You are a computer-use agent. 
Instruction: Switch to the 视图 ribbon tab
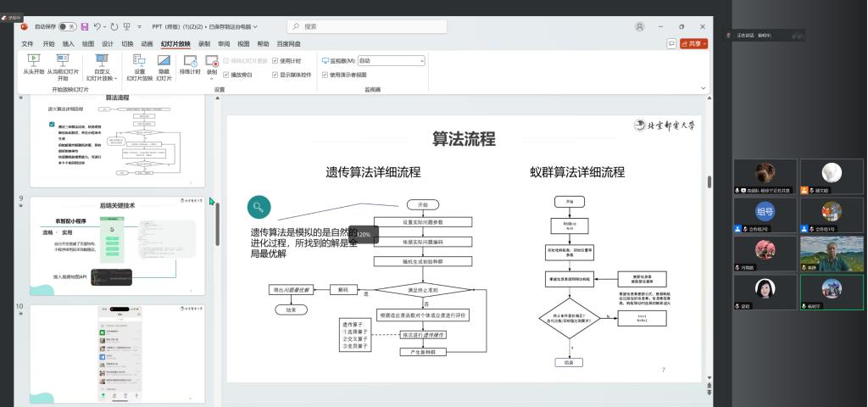(x=243, y=44)
